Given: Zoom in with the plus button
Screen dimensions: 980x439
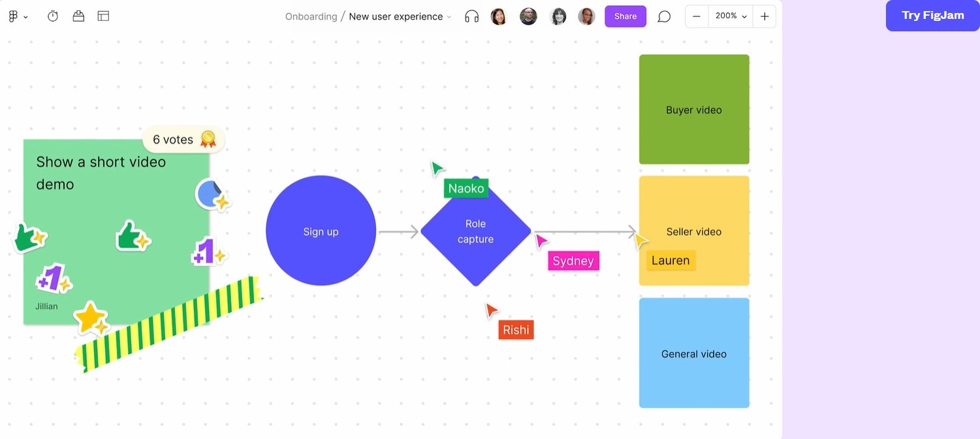Looking at the screenshot, I should (765, 16).
